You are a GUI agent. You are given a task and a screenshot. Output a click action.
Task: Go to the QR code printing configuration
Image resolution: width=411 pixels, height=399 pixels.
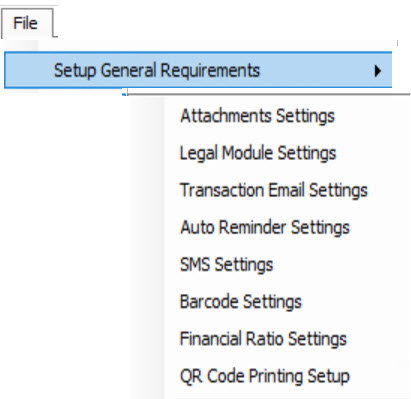[x=265, y=376]
